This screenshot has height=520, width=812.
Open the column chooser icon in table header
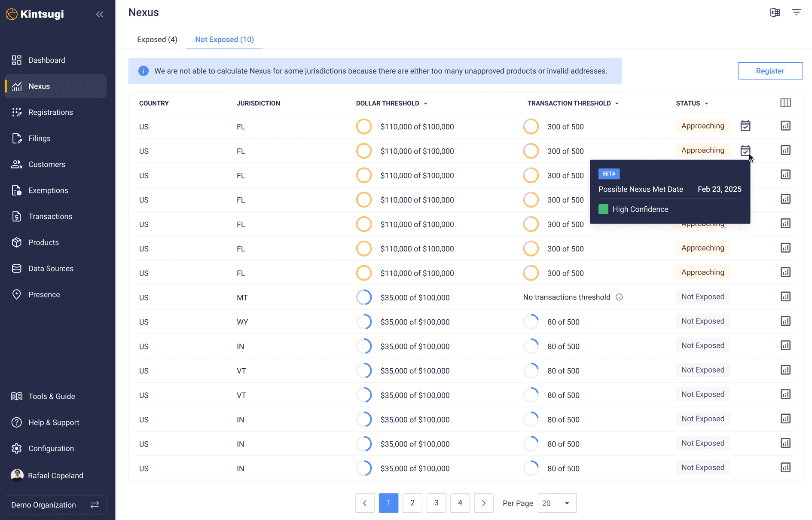[785, 103]
